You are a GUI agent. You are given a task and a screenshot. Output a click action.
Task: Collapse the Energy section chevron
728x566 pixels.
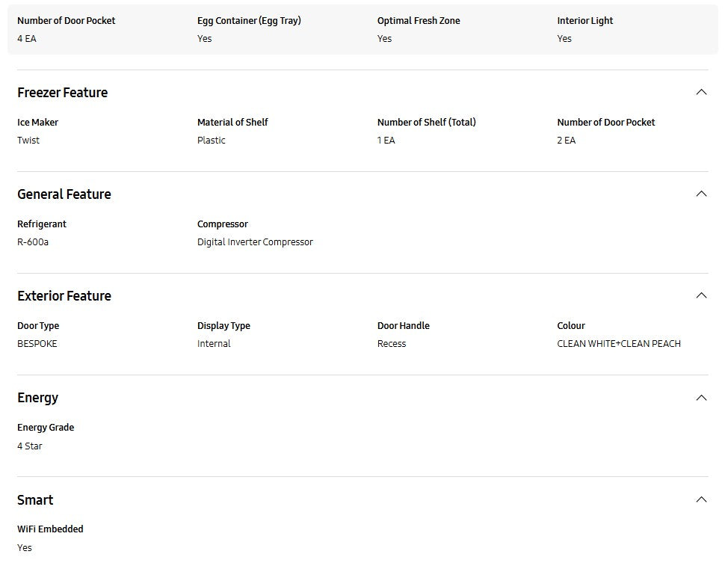701,397
